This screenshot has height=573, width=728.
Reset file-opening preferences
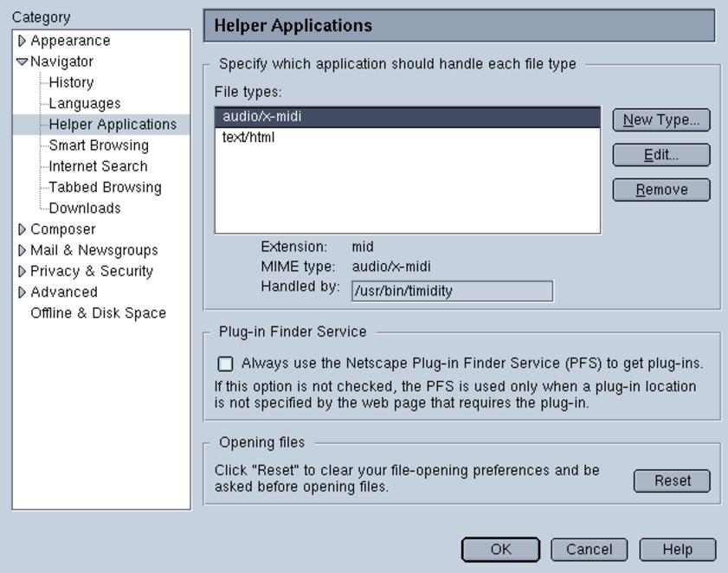(x=672, y=480)
